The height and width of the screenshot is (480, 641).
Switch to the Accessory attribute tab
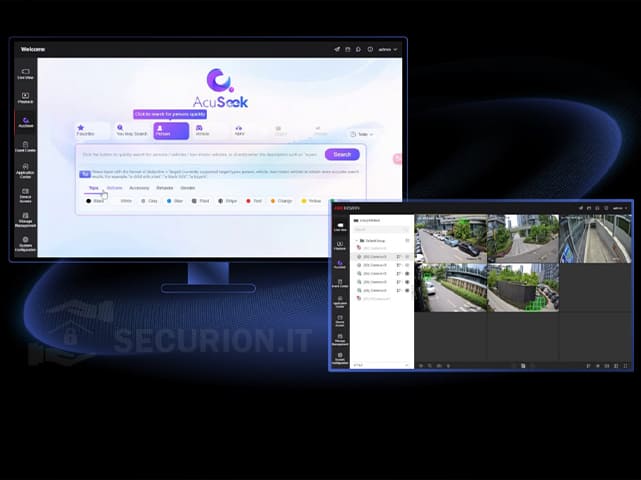139,188
